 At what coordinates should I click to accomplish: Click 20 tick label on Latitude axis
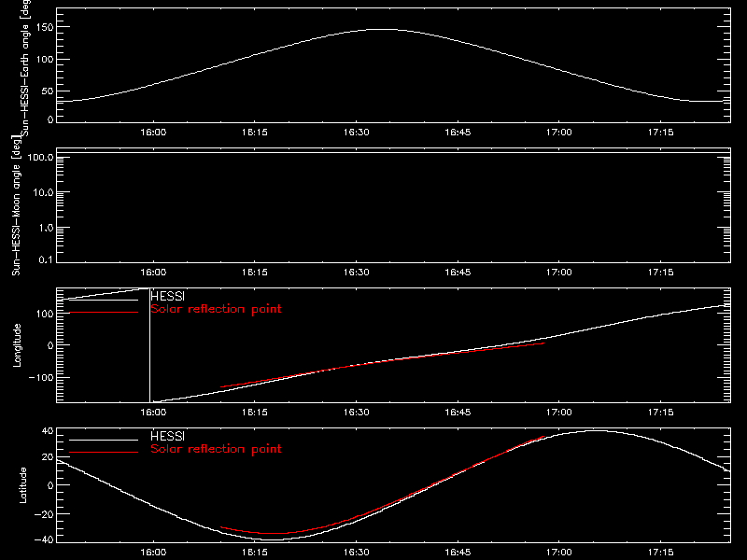[x=48, y=457]
